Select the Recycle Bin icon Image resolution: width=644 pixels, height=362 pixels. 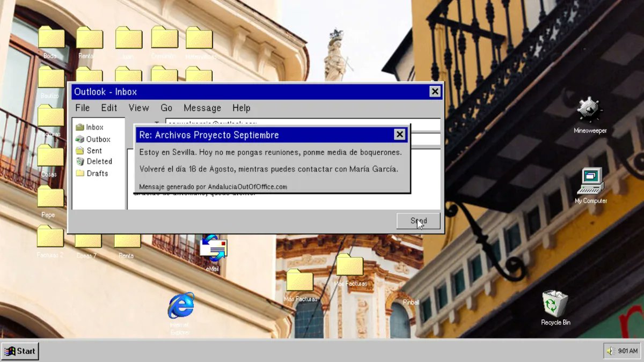click(555, 308)
